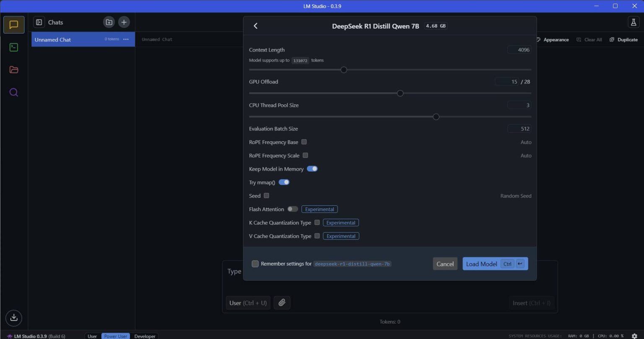The height and width of the screenshot is (339, 644).
Task: Click CPU Thread Pool Size slider handle
Action: coord(436,117)
